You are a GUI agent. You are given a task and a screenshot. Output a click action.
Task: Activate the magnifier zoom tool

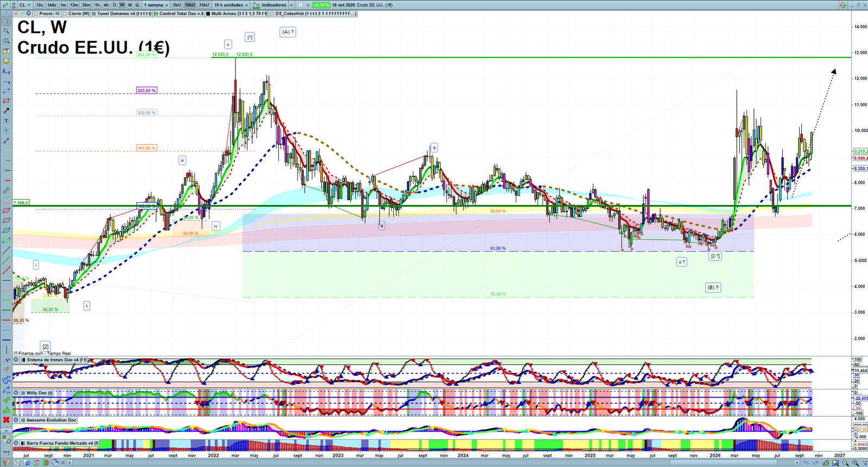[6, 31]
